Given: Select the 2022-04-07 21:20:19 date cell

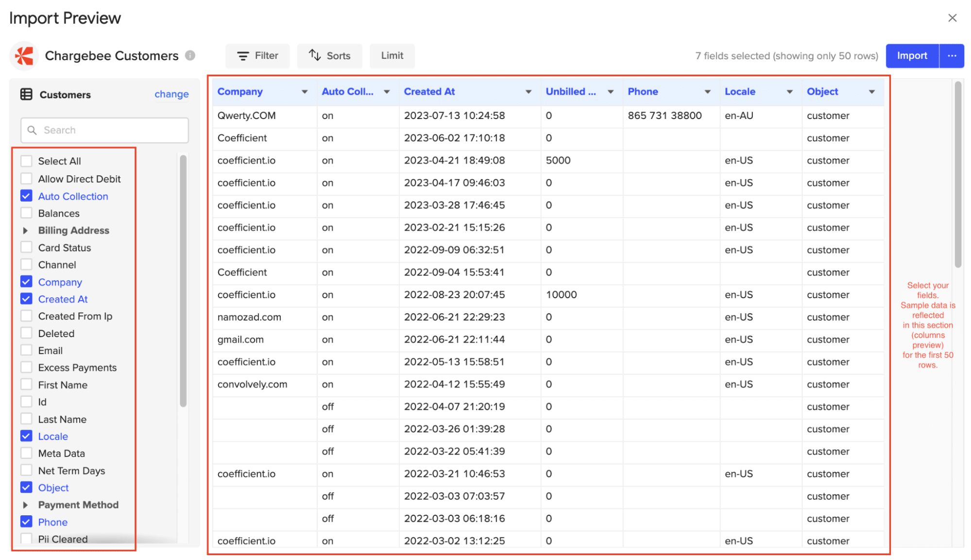Looking at the screenshot, I should coord(470,407).
